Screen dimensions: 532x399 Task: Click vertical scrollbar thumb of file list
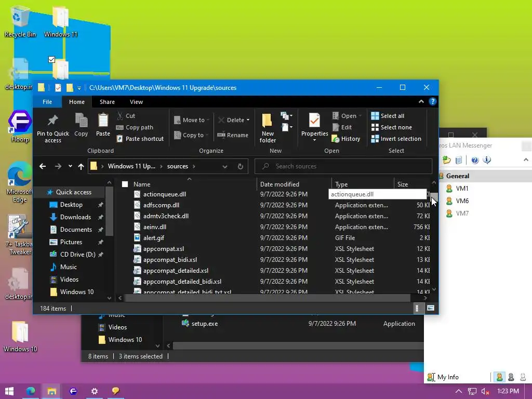coord(434,197)
